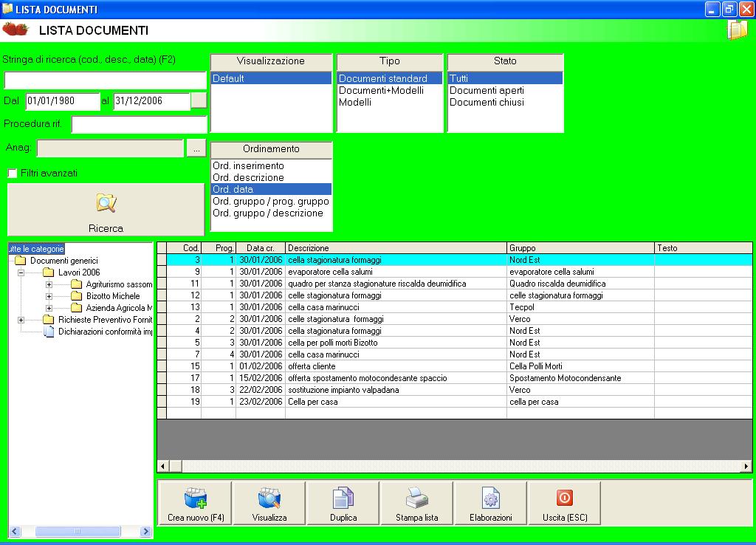Click the Data cr. column header
This screenshot has width=756, height=545.
pyautogui.click(x=261, y=248)
